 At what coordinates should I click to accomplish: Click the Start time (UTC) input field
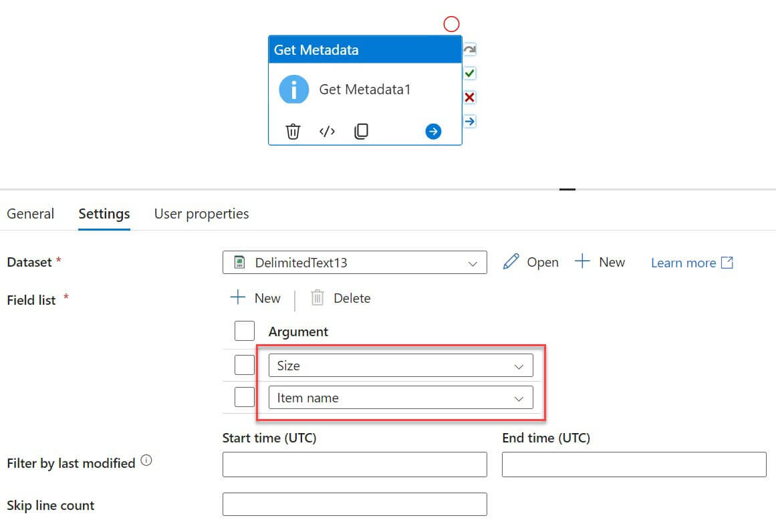pos(354,464)
